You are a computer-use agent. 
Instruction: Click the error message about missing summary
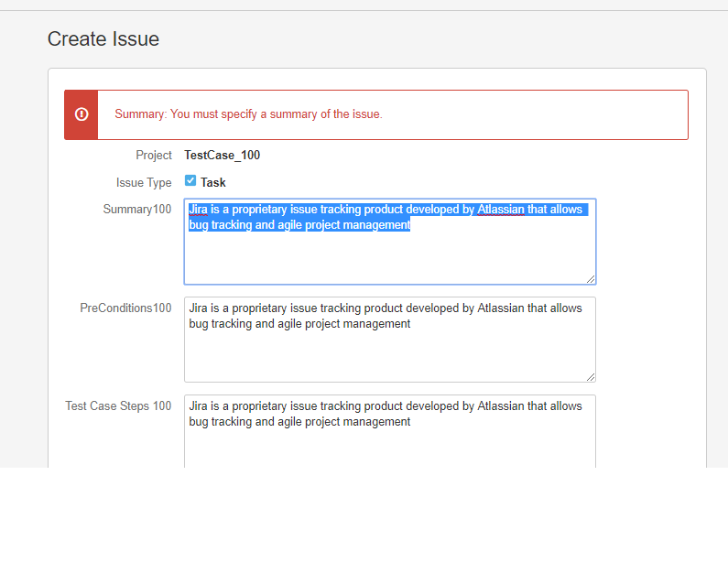248,114
